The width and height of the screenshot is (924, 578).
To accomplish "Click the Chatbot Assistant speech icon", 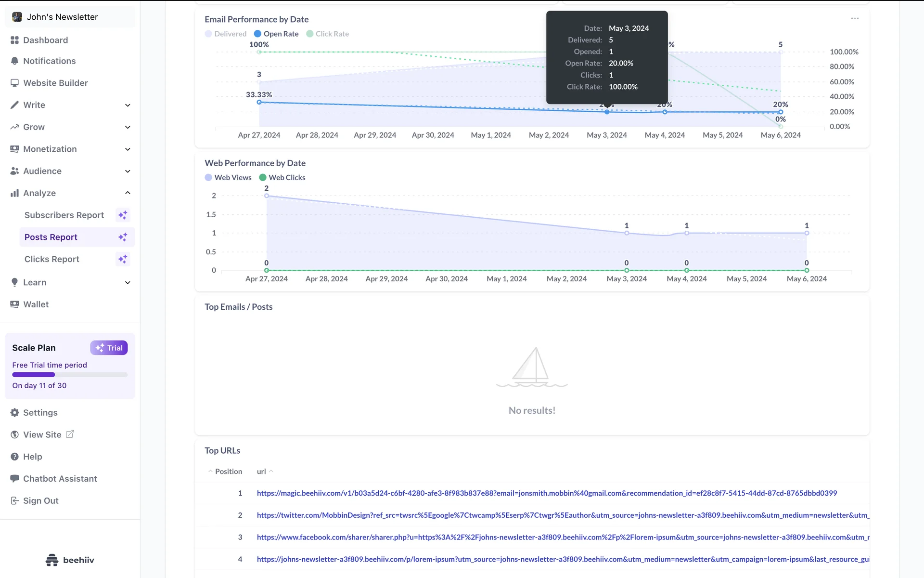I will tap(14, 479).
